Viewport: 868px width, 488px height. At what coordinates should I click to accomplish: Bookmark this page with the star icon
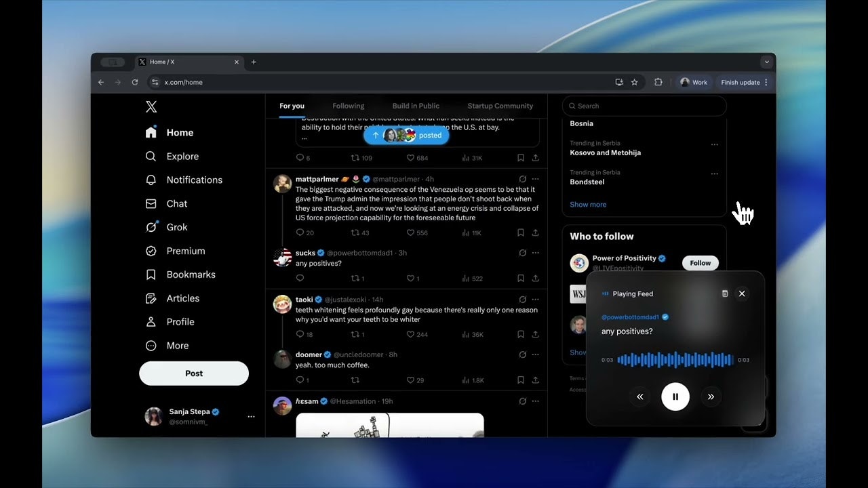pyautogui.click(x=635, y=82)
